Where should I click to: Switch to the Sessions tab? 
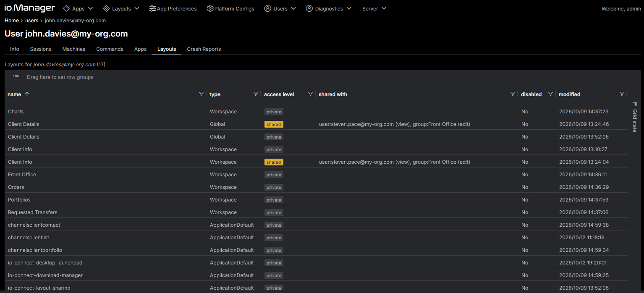41,49
